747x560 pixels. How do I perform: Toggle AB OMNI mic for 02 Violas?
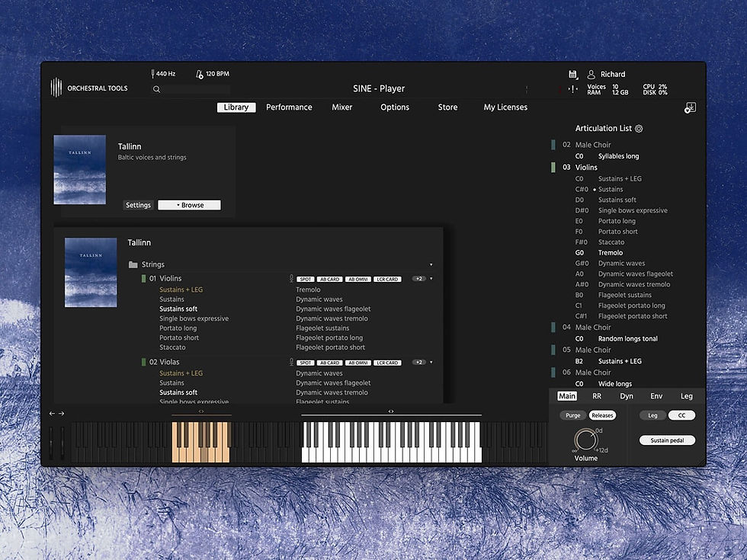click(358, 363)
